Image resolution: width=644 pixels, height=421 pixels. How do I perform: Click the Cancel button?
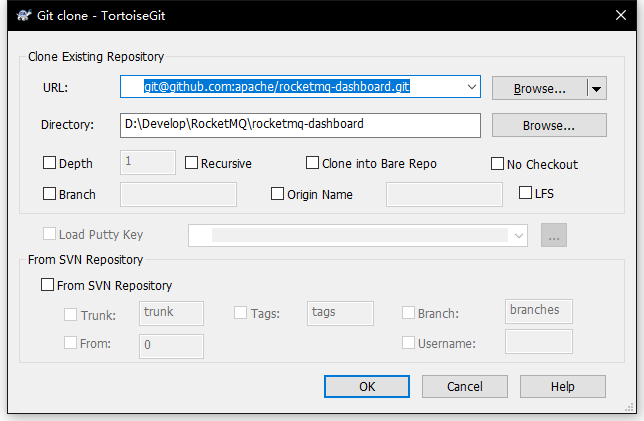pyautogui.click(x=465, y=386)
